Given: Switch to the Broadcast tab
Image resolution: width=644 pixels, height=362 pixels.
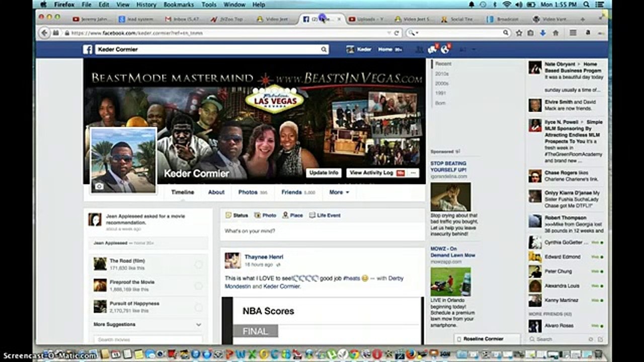Looking at the screenshot, I should click(x=505, y=19).
